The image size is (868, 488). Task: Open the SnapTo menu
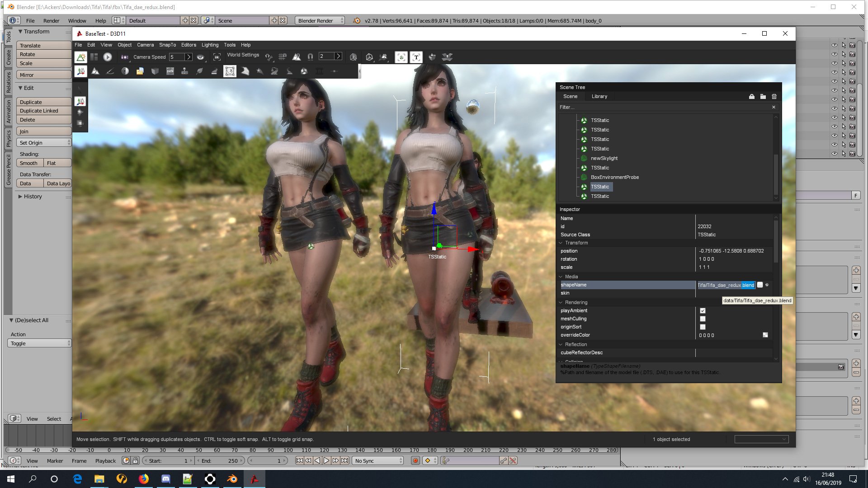(x=167, y=45)
